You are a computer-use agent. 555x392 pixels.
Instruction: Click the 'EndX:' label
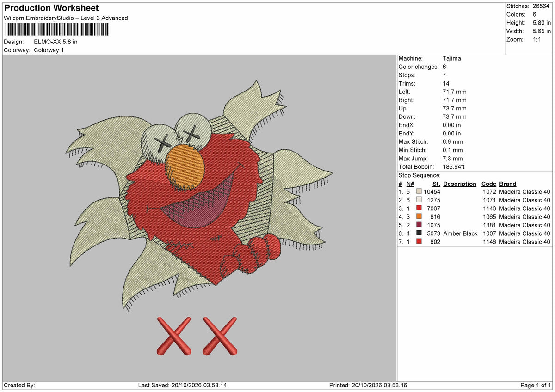coord(407,125)
